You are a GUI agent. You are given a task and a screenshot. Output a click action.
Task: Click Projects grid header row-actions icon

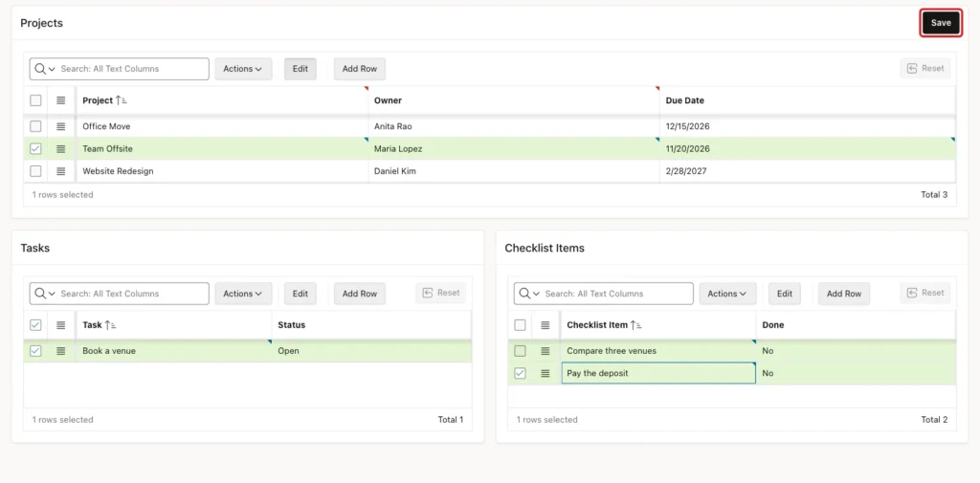coord(60,100)
